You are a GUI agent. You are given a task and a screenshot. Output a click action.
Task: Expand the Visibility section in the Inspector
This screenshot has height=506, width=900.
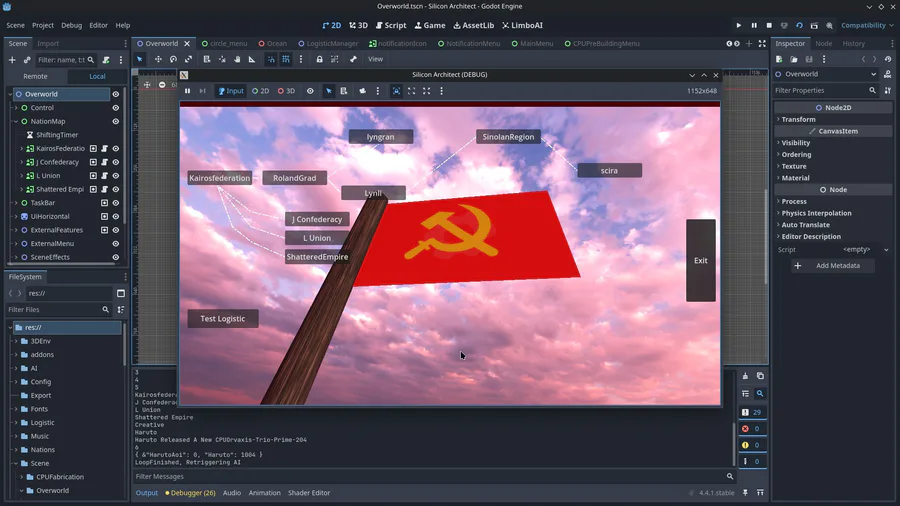(x=795, y=143)
